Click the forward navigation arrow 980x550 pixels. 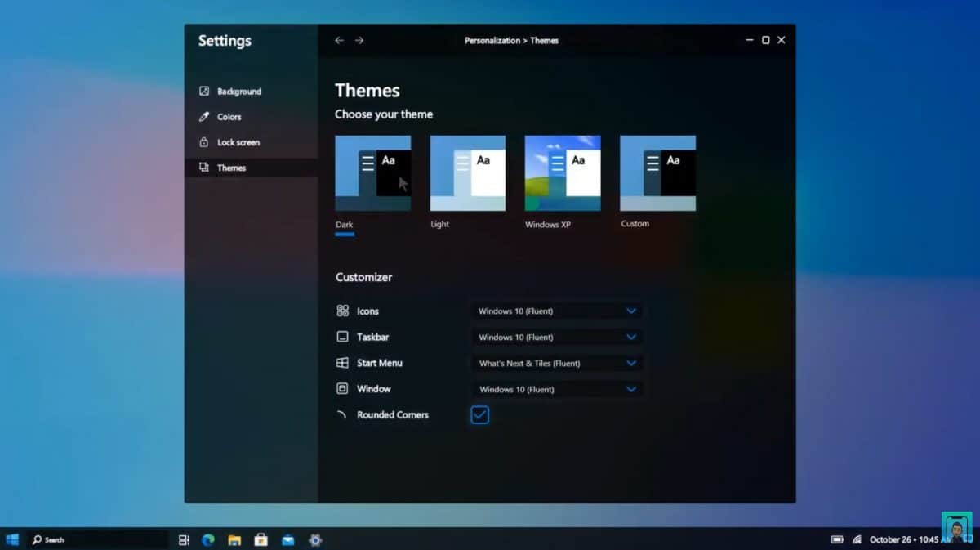pyautogui.click(x=359, y=39)
